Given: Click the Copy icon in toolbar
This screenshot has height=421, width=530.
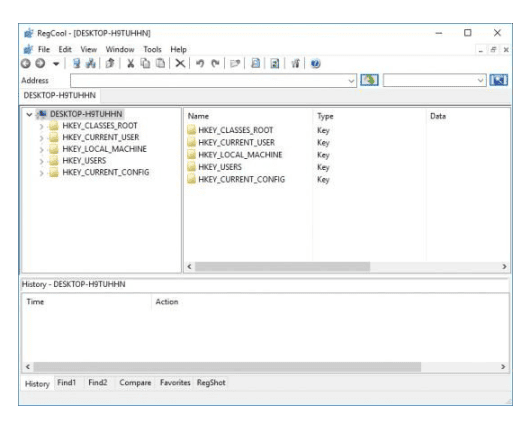Looking at the screenshot, I should [x=145, y=64].
